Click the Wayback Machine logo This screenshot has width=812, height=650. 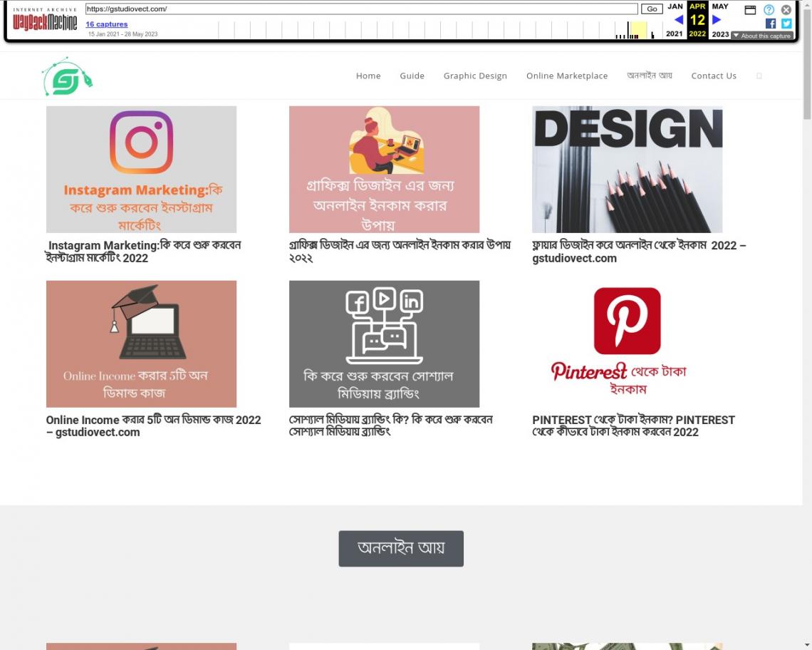45,19
